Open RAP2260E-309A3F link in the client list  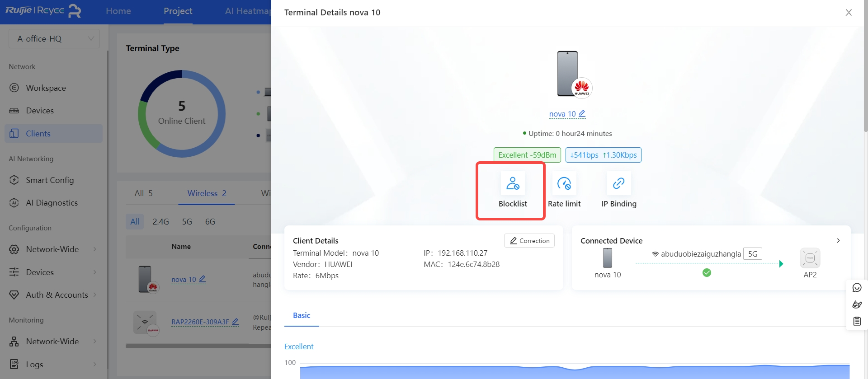click(200, 322)
